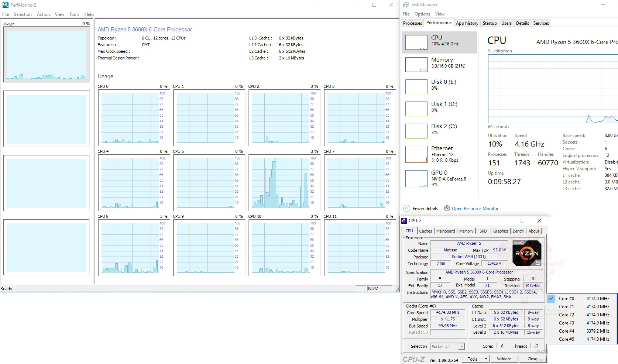Open the Options menu in Task Manager
The width and height of the screenshot is (618, 364).
pos(422,14)
